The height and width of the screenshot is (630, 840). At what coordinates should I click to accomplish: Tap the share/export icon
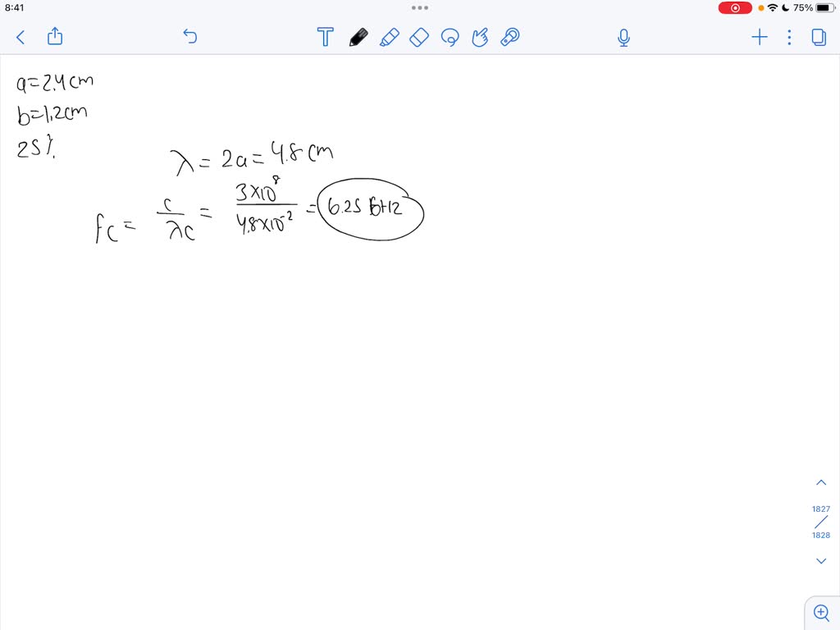(54, 37)
